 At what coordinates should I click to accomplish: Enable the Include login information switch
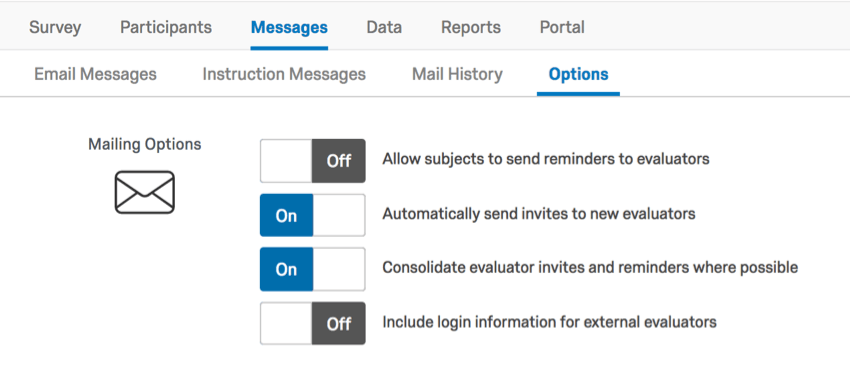[313, 324]
